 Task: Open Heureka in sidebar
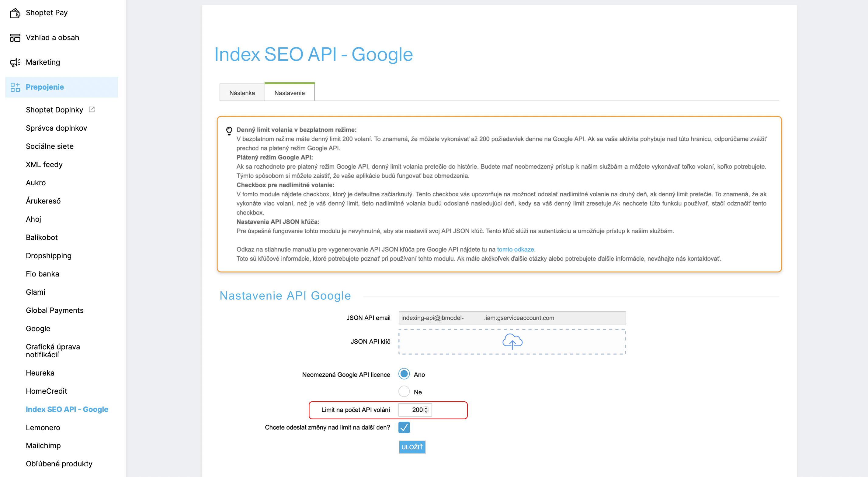40,373
